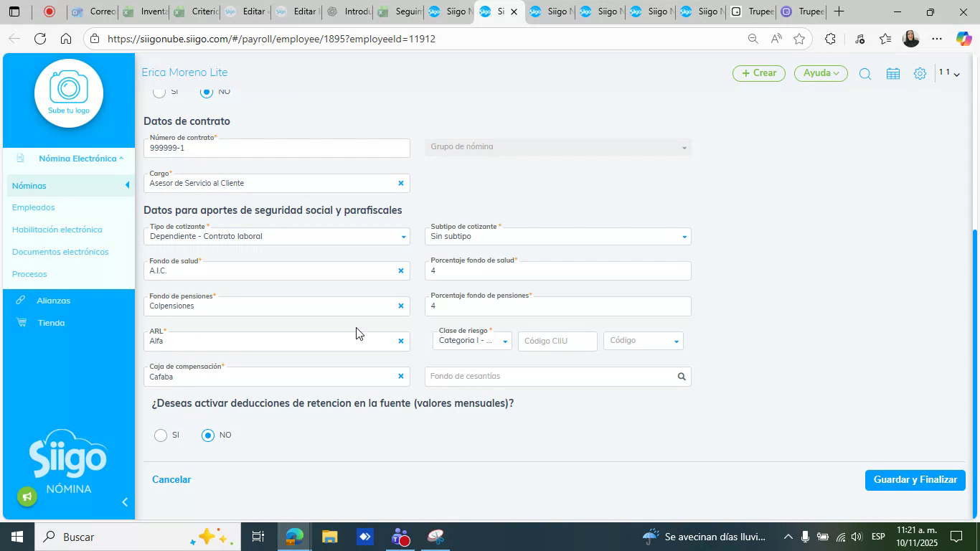Open the Snipping tool icon on the taskbar

click(435, 537)
